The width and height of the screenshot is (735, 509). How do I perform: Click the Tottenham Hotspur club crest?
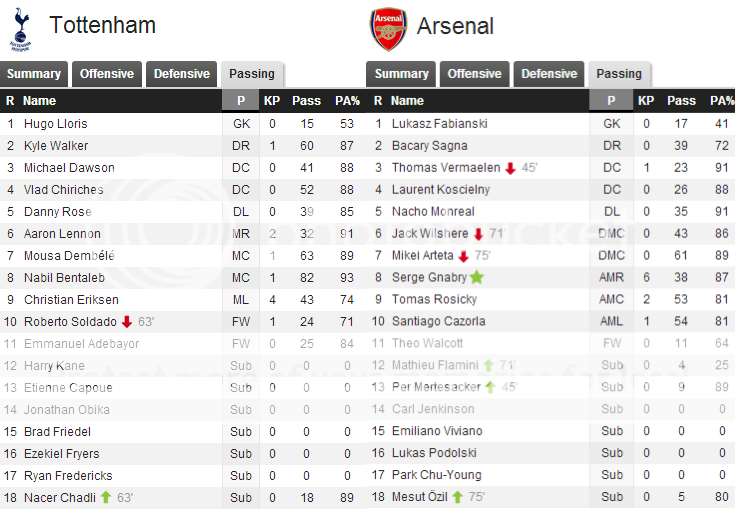coord(20,28)
